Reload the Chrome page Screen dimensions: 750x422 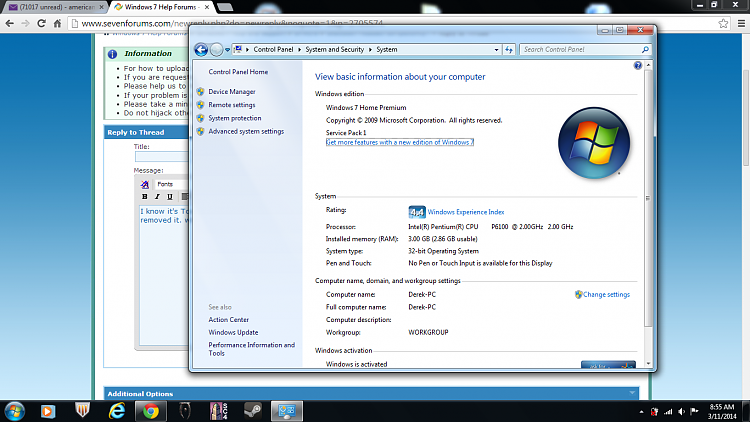tap(41, 23)
